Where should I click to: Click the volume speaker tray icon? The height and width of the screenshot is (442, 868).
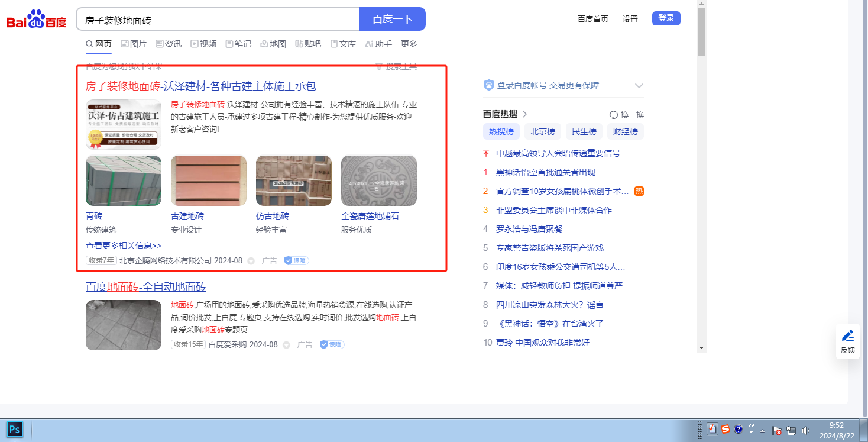805,430
